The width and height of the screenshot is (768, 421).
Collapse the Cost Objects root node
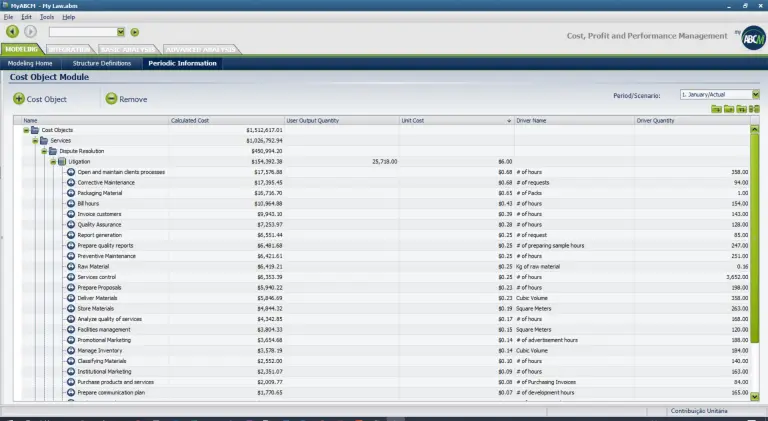pos(24,130)
